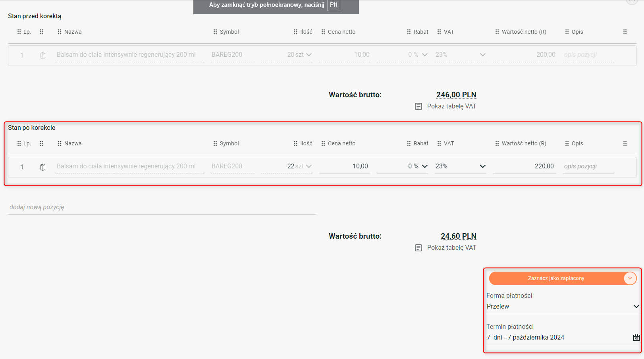Click the drag handle beside 'Symbol' in the 'Stan po korekcie' header
Screen dimensions: 644x359
click(x=215, y=143)
